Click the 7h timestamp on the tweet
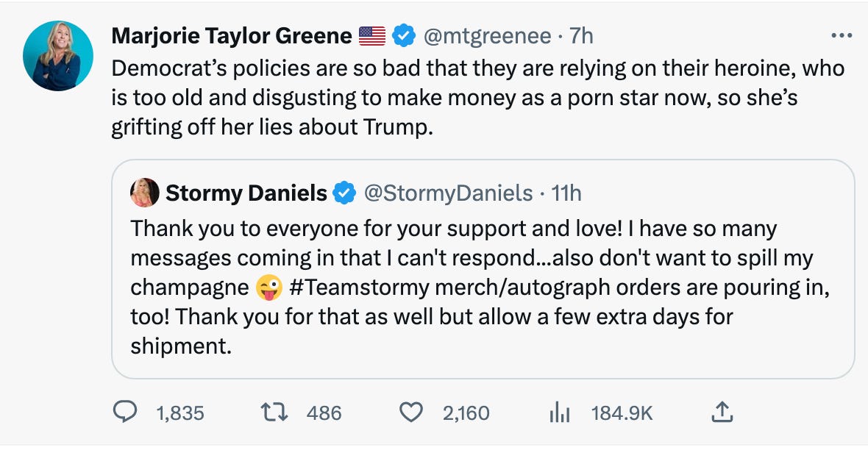The width and height of the screenshot is (868, 450). [x=581, y=35]
